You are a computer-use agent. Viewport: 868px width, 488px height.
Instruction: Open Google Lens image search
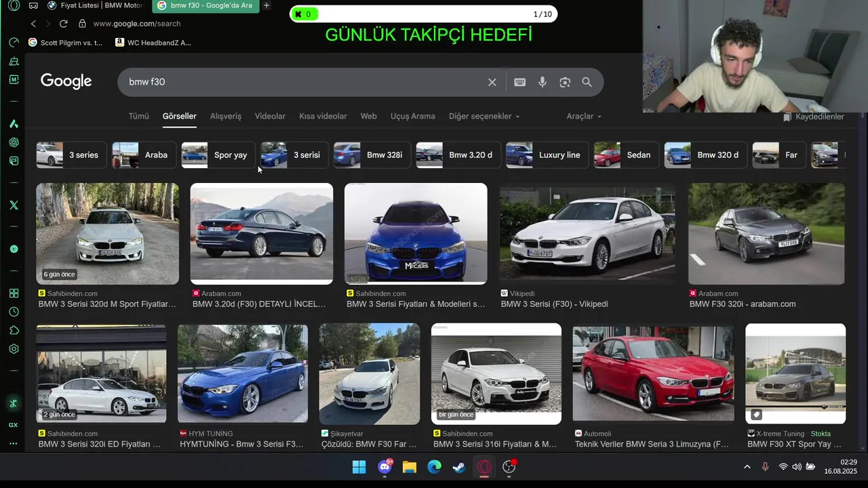click(x=565, y=82)
